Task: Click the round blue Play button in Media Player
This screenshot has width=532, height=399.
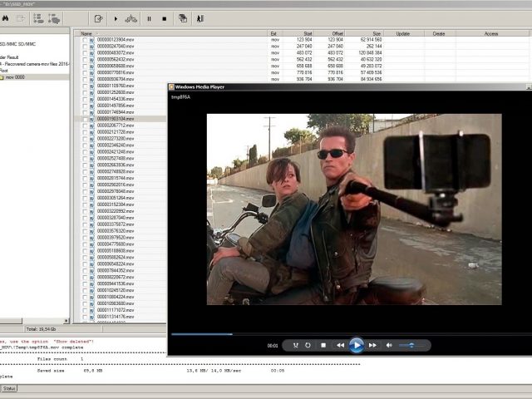Action: [357, 346]
